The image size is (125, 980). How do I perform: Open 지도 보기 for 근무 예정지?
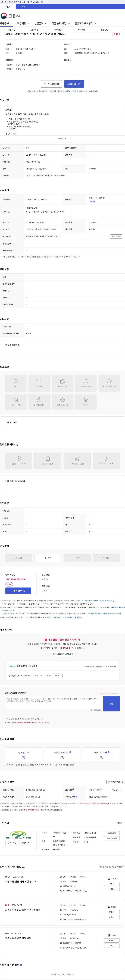pos(116,237)
